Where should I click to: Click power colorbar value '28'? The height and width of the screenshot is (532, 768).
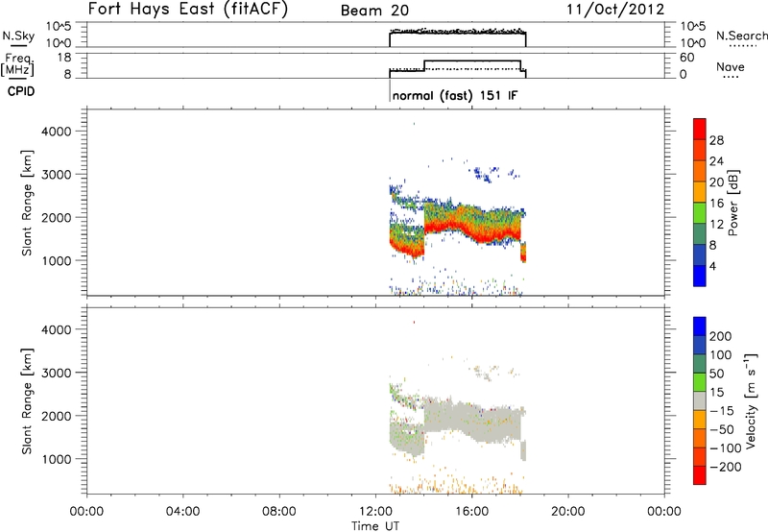716,140
